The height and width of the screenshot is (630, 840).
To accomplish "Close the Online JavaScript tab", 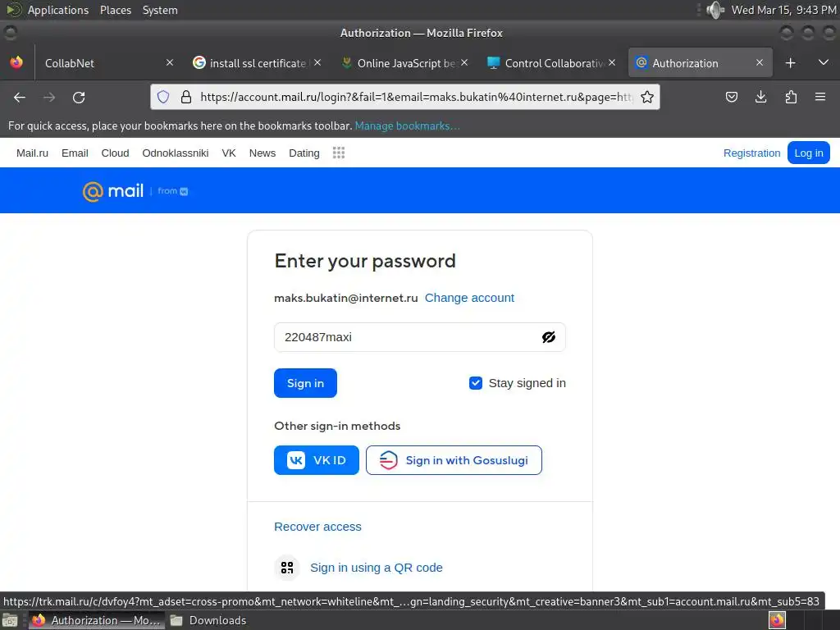I will (x=464, y=62).
